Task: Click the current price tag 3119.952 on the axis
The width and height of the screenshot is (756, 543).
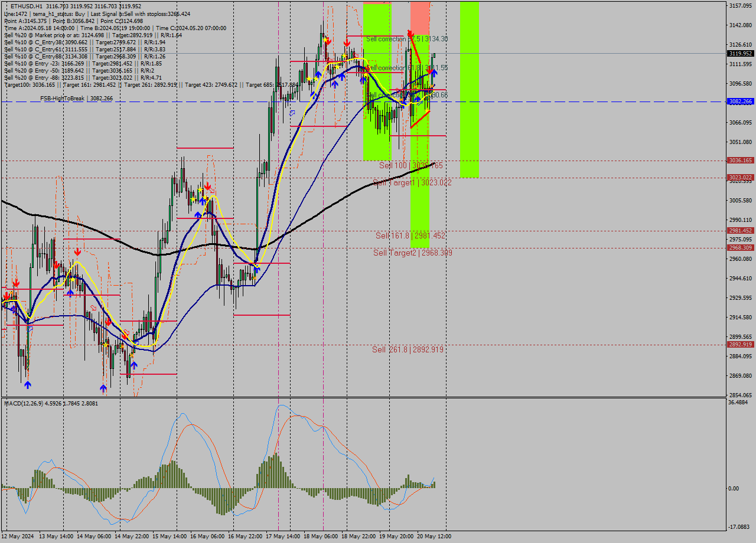Action: (739, 68)
